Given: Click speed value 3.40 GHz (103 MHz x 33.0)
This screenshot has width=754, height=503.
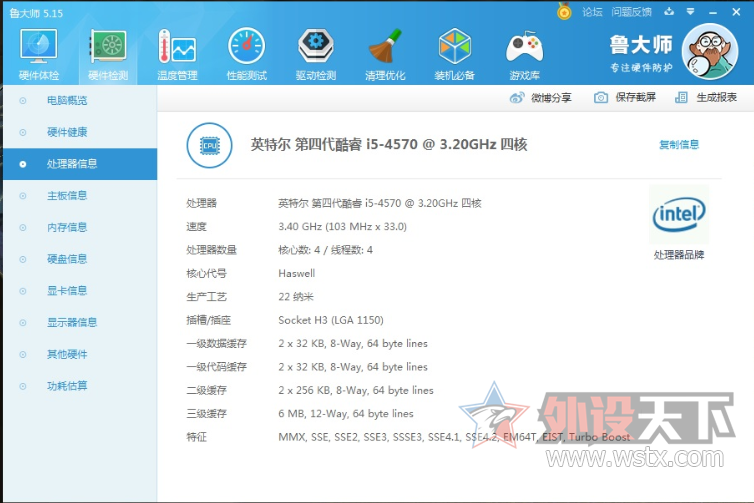Looking at the screenshot, I should pyautogui.click(x=342, y=226).
